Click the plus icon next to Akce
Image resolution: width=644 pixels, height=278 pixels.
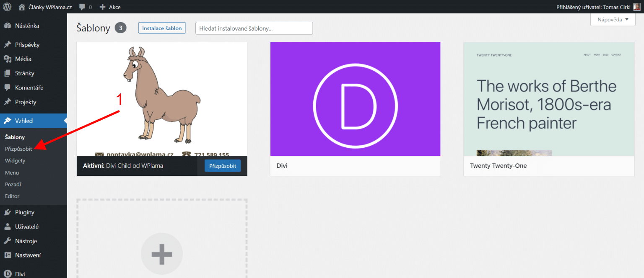103,7
